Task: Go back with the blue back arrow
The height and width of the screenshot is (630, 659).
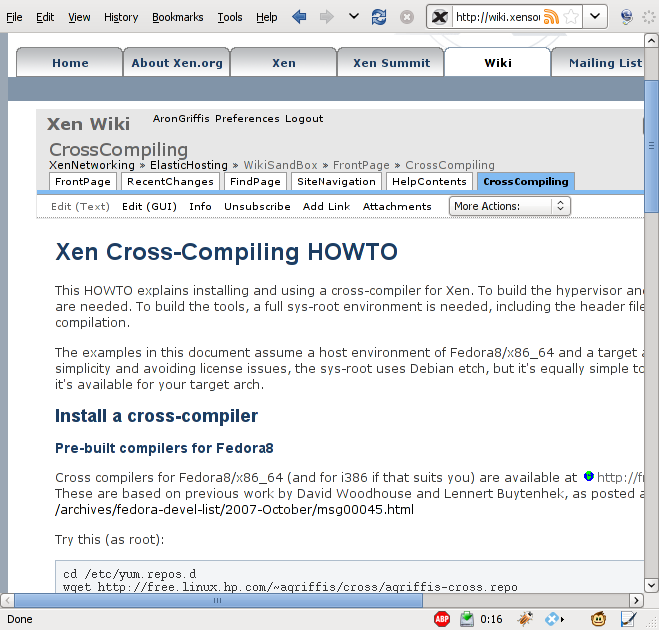Action: click(x=299, y=17)
